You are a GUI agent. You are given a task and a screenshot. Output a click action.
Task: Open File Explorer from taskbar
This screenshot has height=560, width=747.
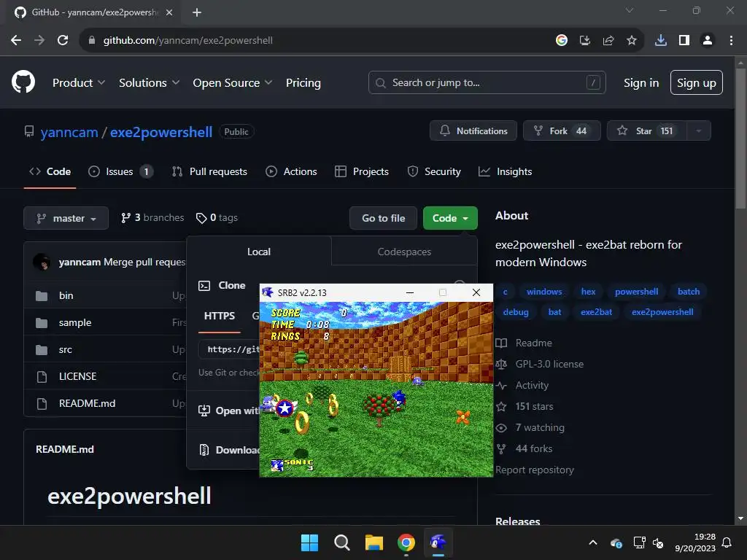pyautogui.click(x=374, y=542)
